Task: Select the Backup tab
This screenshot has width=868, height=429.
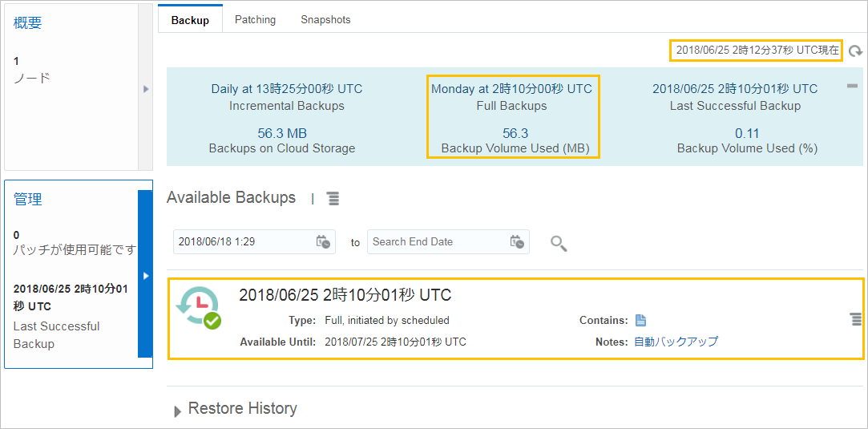Action: (x=190, y=21)
